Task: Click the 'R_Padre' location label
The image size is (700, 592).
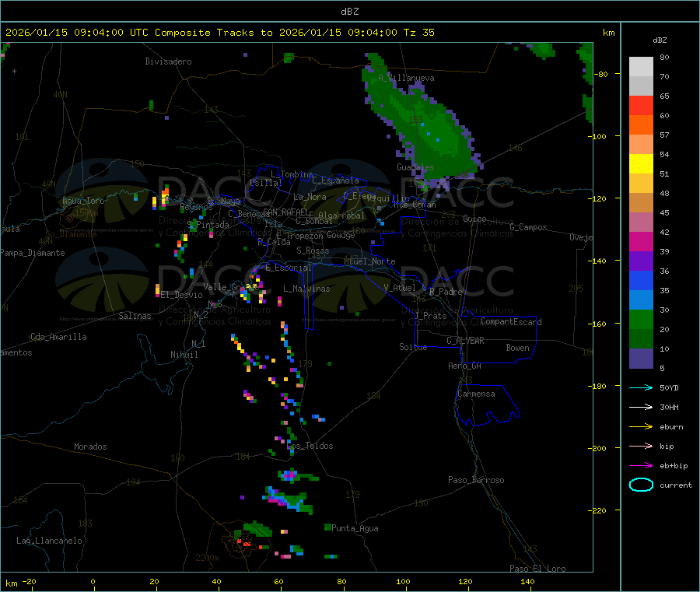Action: (446, 292)
